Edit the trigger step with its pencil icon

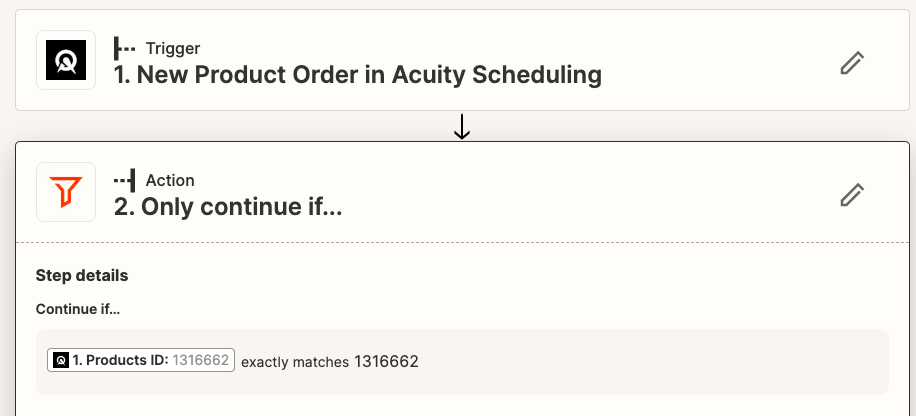pyautogui.click(x=852, y=63)
